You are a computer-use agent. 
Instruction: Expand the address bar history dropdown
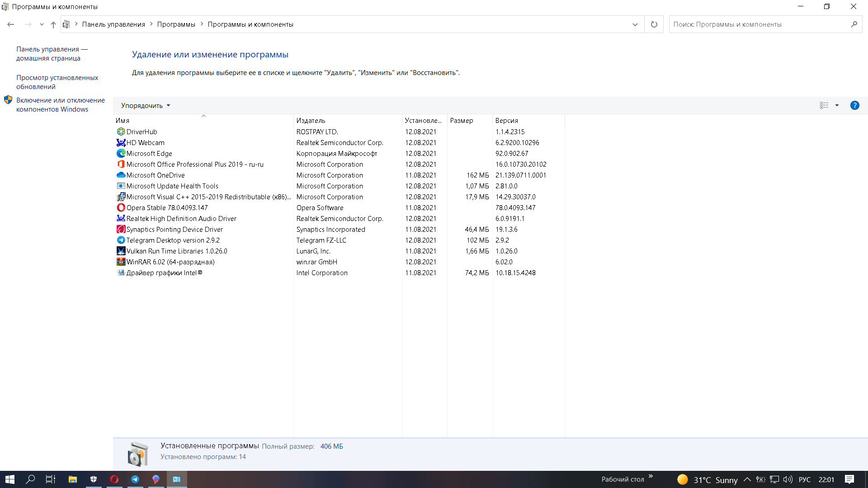tap(635, 24)
